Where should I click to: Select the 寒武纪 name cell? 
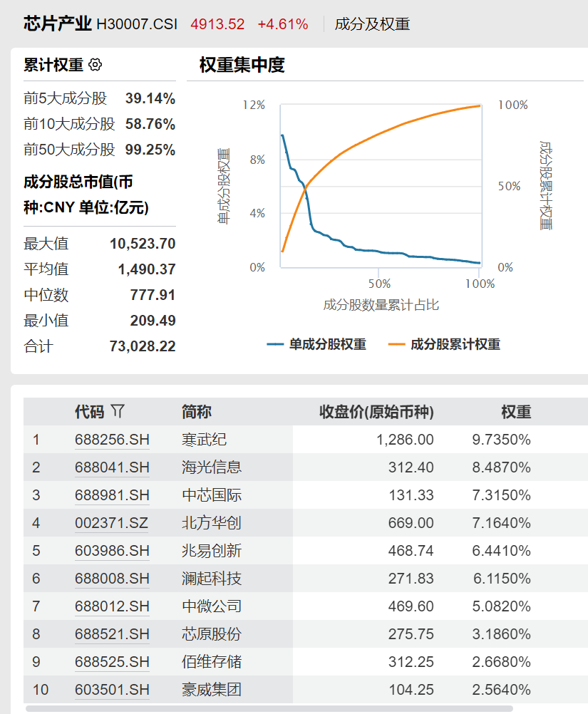[204, 440]
